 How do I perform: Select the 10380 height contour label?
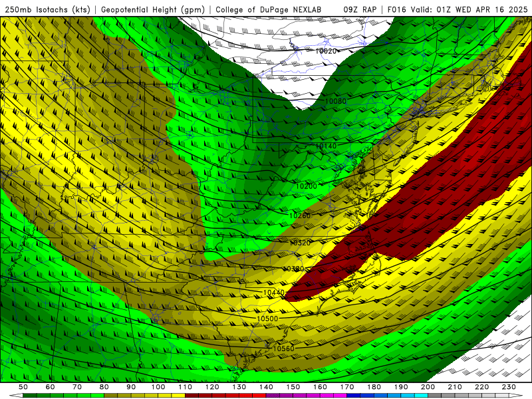click(x=294, y=269)
